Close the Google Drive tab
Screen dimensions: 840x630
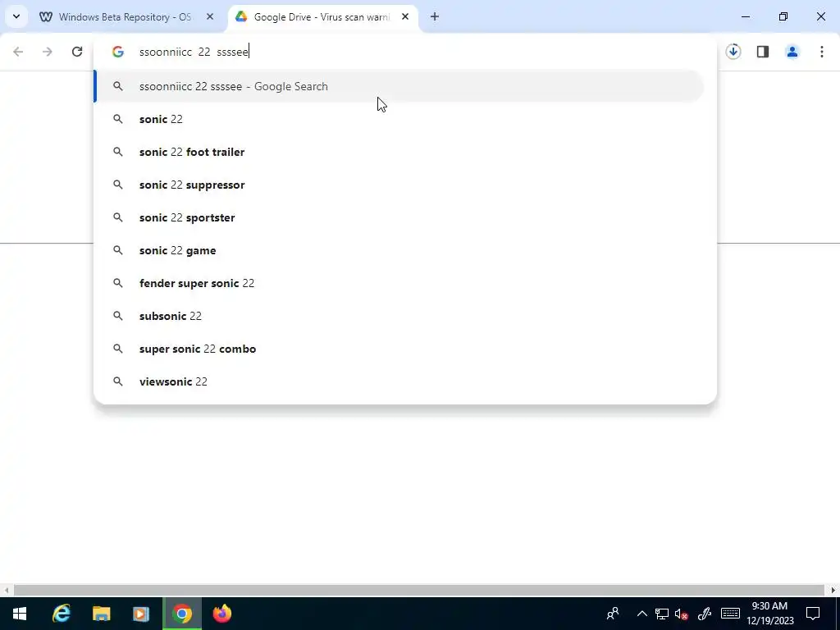(405, 16)
